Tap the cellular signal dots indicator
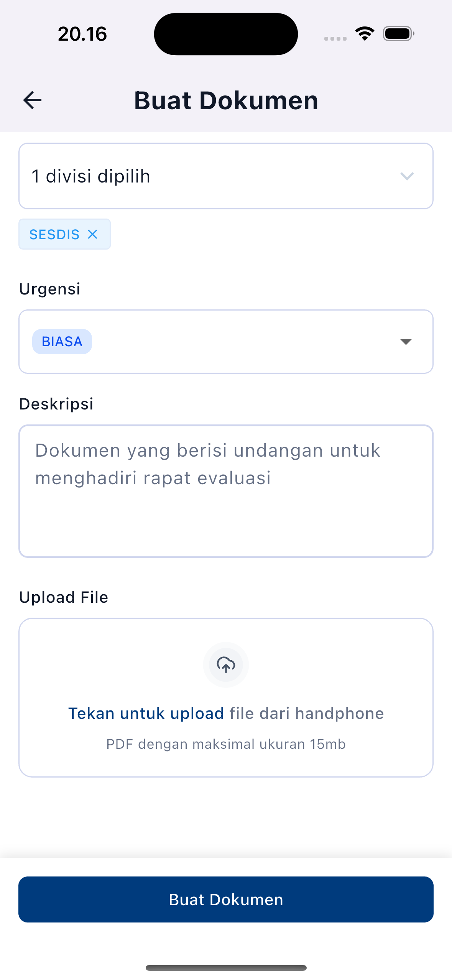452x980 pixels. point(334,38)
